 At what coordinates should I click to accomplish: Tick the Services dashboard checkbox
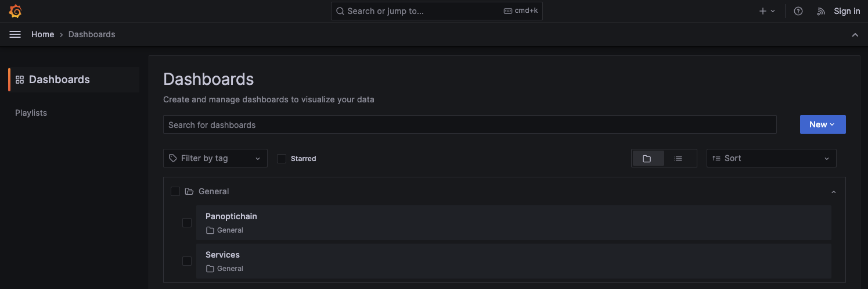pyautogui.click(x=187, y=261)
